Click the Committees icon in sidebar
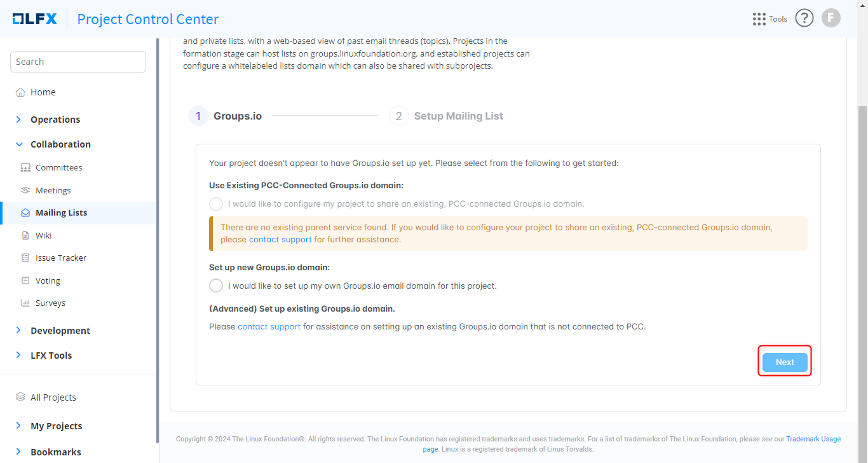Image resolution: width=868 pixels, height=463 pixels. (x=25, y=168)
